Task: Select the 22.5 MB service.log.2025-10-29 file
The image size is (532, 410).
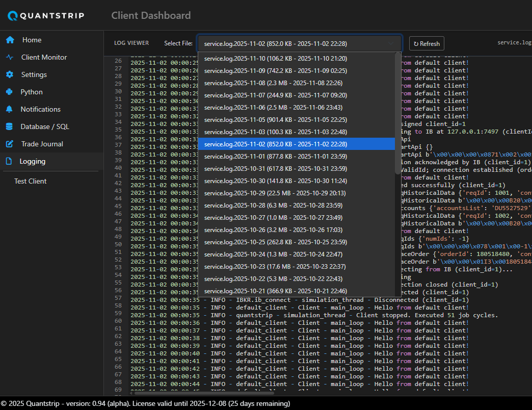Action: pos(297,193)
